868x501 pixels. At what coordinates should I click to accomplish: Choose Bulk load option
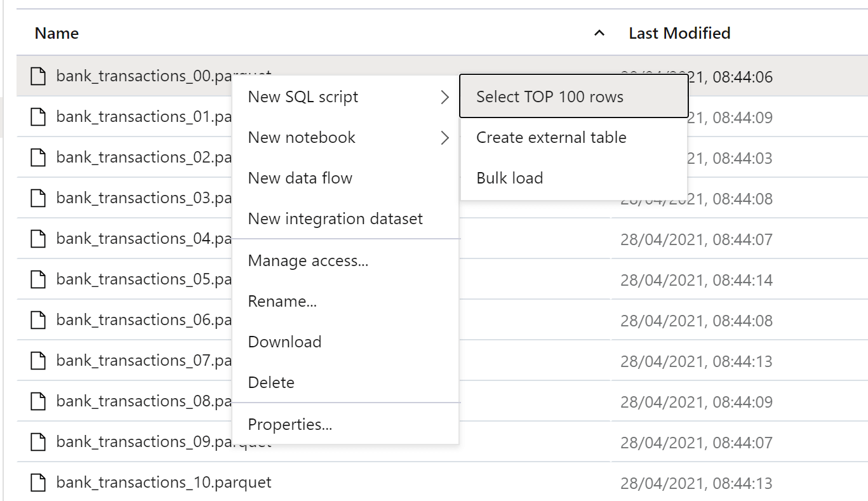click(574, 178)
